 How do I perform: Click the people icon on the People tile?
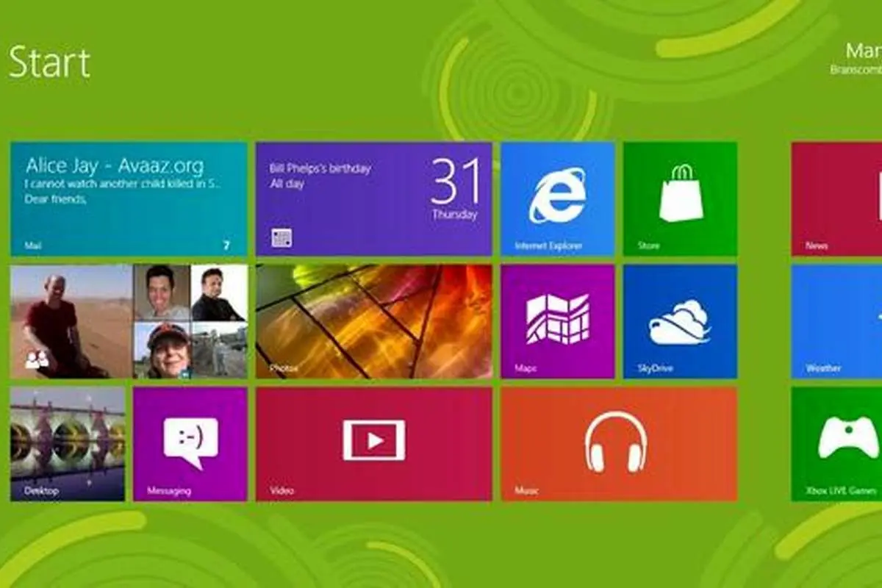click(37, 359)
